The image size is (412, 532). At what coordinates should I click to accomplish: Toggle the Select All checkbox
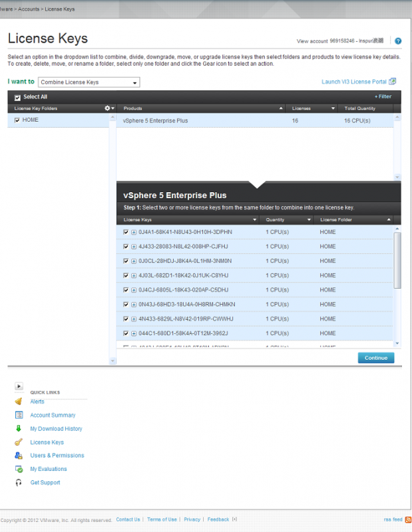click(17, 97)
